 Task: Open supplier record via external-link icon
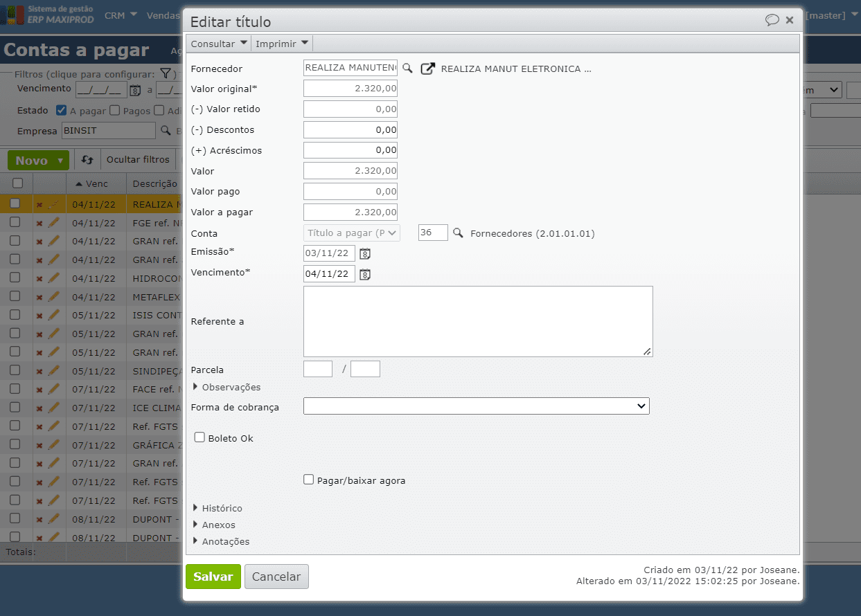coord(428,69)
